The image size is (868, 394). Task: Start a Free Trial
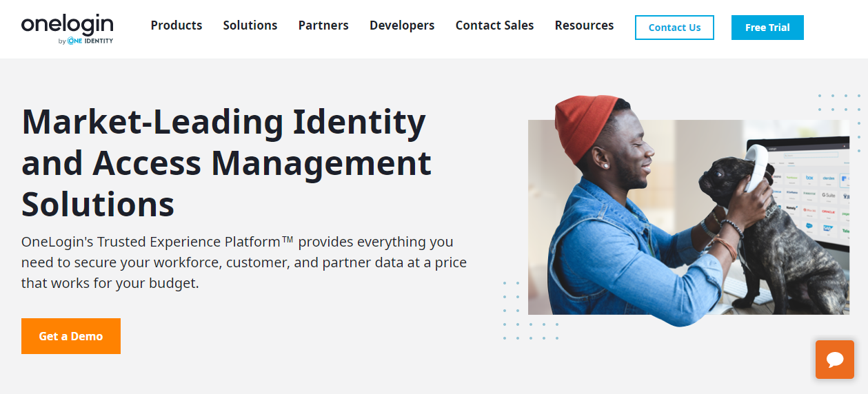point(767,28)
